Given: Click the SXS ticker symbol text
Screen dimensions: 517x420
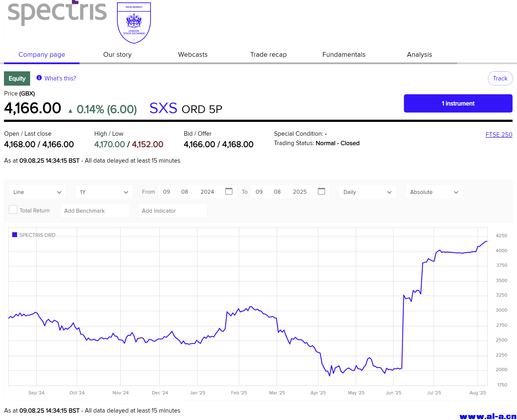Looking at the screenshot, I should pos(163,108).
